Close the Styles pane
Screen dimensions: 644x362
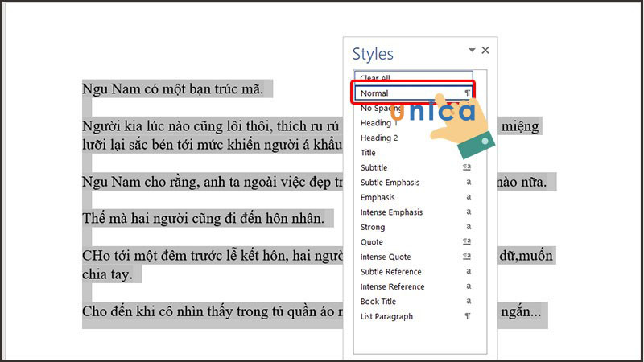coord(485,50)
